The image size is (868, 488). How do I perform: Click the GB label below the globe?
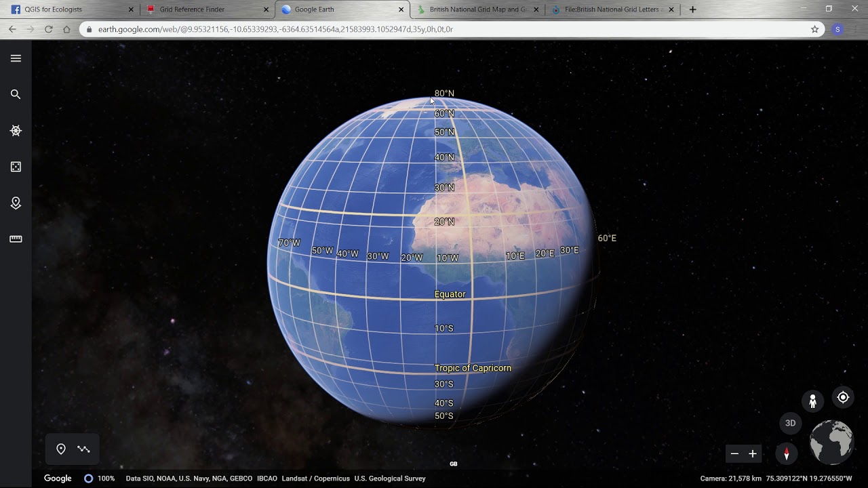click(x=454, y=464)
